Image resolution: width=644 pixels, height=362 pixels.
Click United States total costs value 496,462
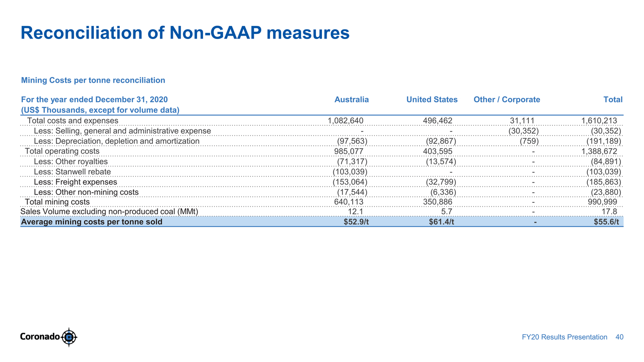point(438,121)
